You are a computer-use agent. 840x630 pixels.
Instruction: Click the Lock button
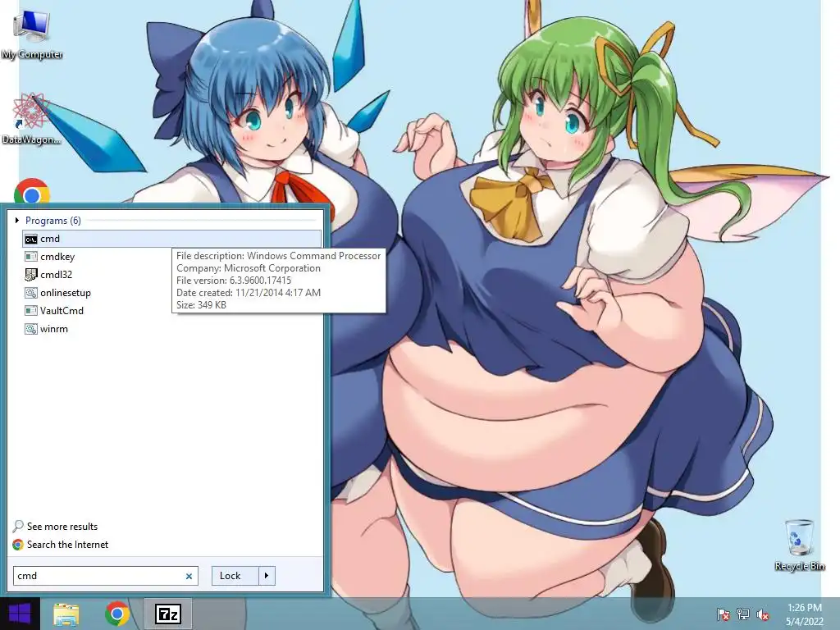click(x=235, y=576)
